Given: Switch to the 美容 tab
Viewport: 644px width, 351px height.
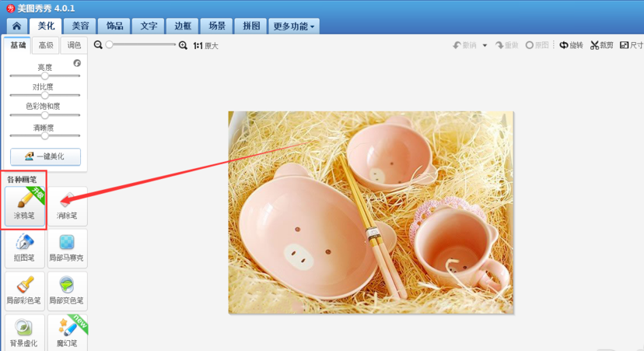Looking at the screenshot, I should click(80, 26).
